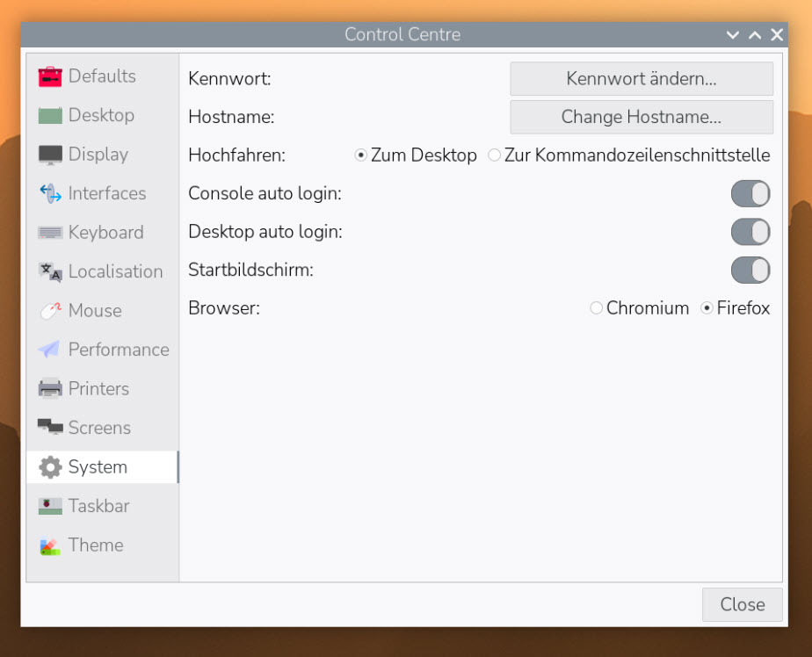This screenshot has height=657, width=812.
Task: Click the Interfaces arrows icon
Action: click(50, 193)
